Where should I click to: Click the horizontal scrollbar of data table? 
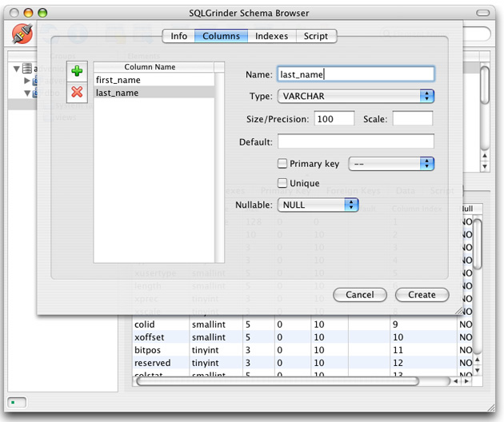pyautogui.click(x=278, y=381)
